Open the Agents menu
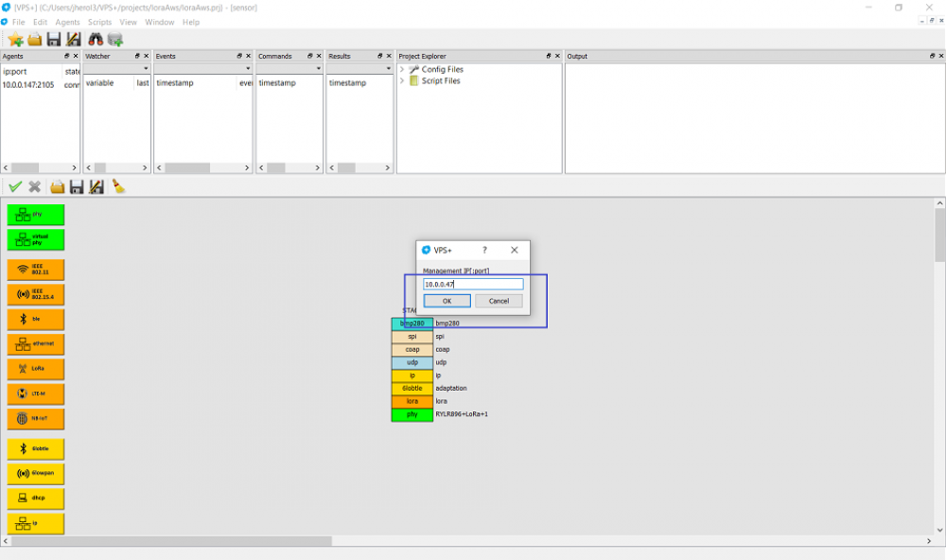This screenshot has width=946, height=560. pyautogui.click(x=67, y=22)
